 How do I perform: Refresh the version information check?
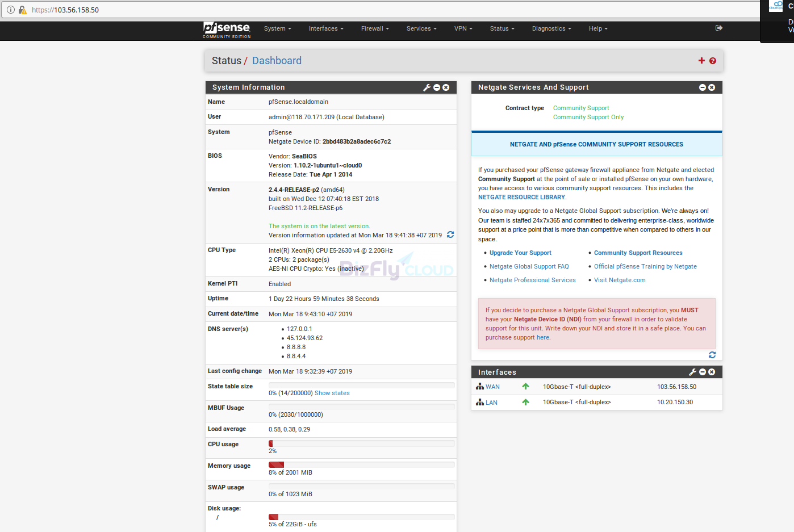(x=450, y=234)
